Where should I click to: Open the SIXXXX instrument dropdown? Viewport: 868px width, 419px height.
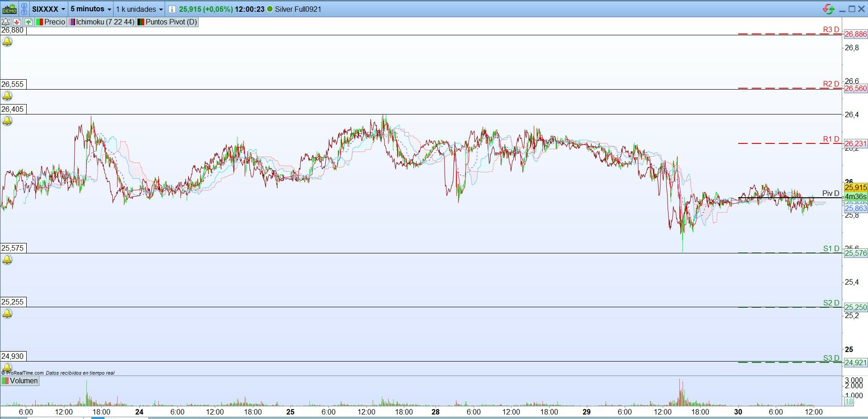pos(48,9)
